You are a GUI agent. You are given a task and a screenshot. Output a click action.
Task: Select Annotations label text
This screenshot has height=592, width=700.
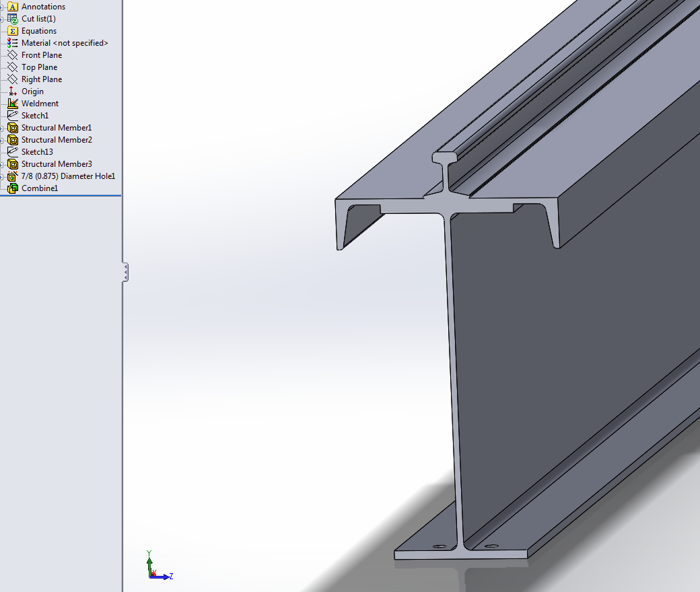click(x=43, y=7)
